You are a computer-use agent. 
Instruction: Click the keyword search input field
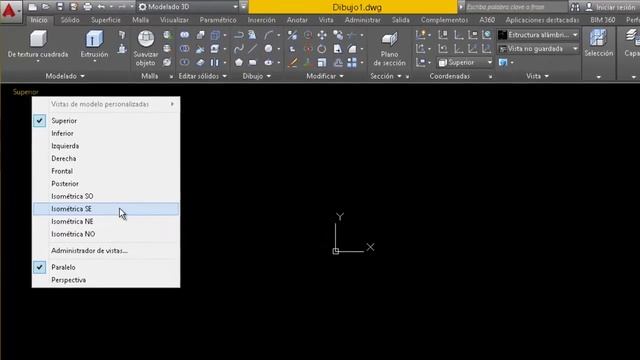516,7
